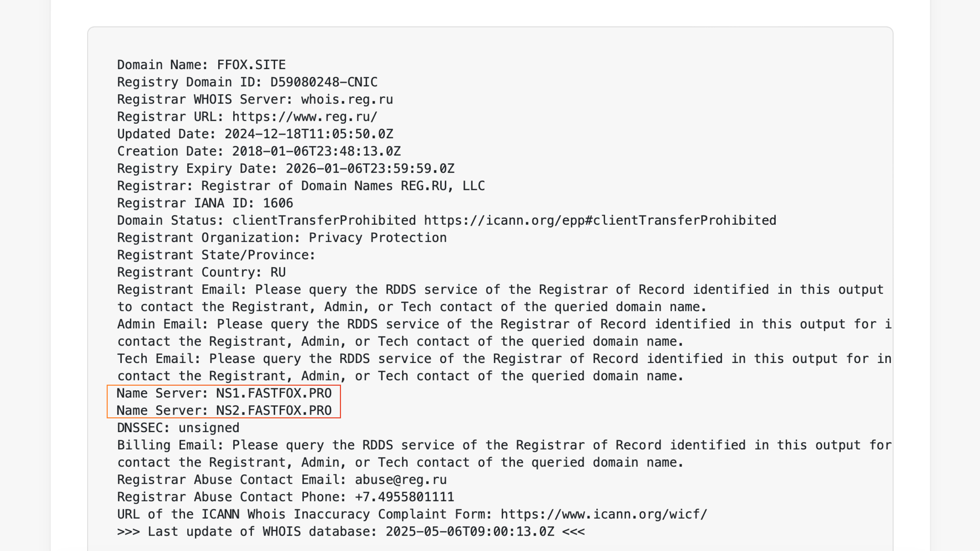The height and width of the screenshot is (551, 980).
Task: Click the Registrant Country RU line
Action: [x=201, y=272]
